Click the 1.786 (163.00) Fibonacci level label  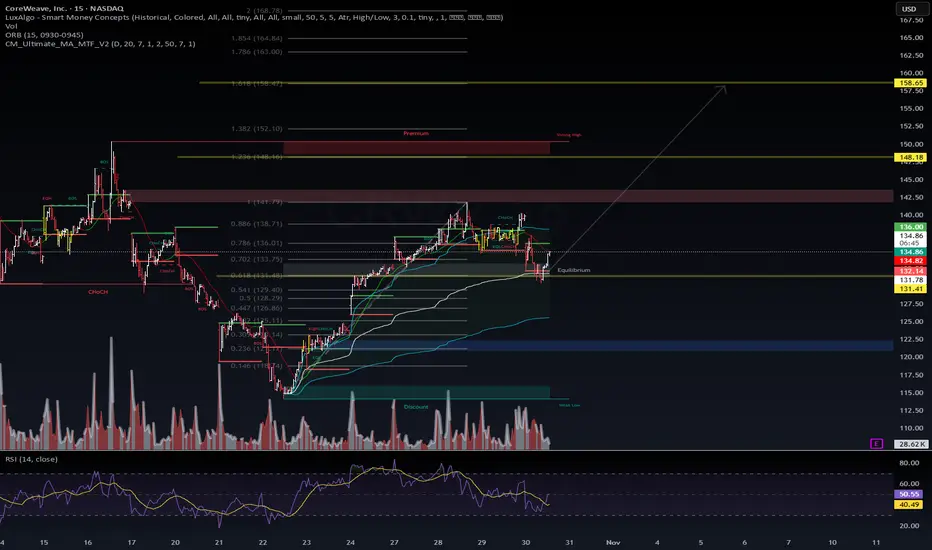(257, 52)
